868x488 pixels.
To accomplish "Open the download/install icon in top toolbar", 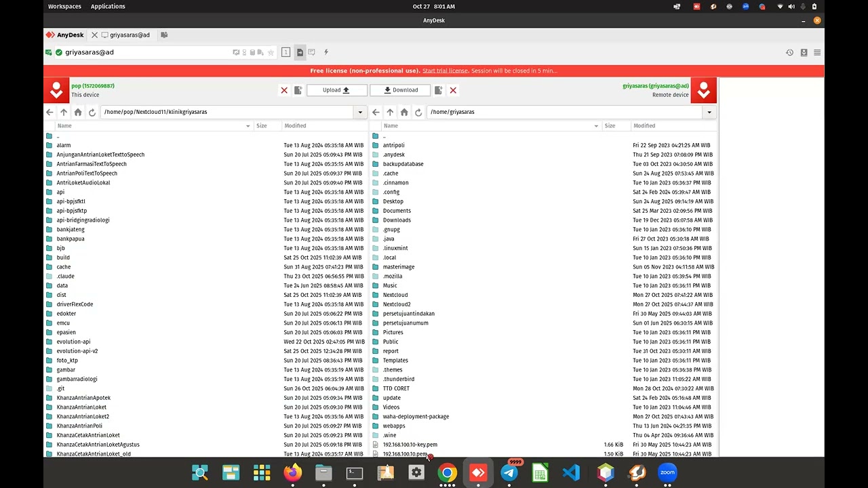I will 804,52.
